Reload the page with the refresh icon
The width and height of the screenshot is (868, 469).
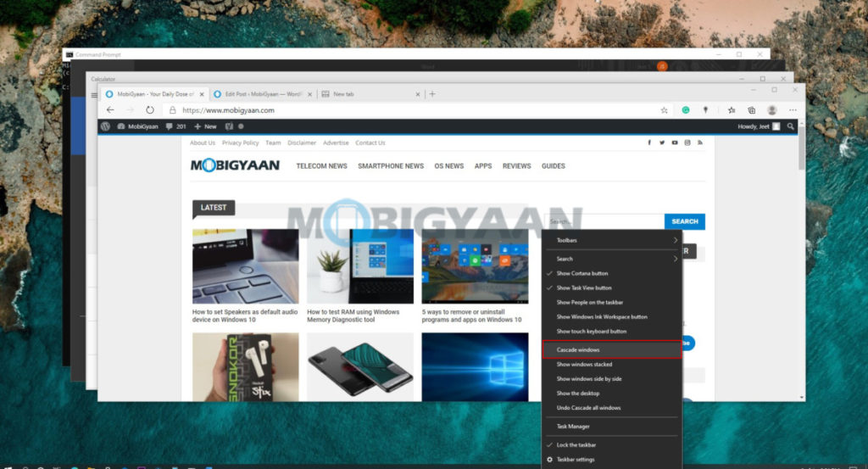pyautogui.click(x=149, y=110)
